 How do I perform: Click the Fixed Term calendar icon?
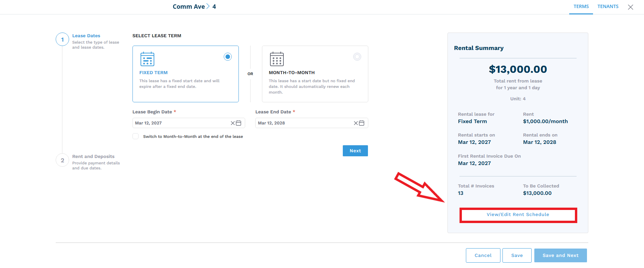(147, 59)
